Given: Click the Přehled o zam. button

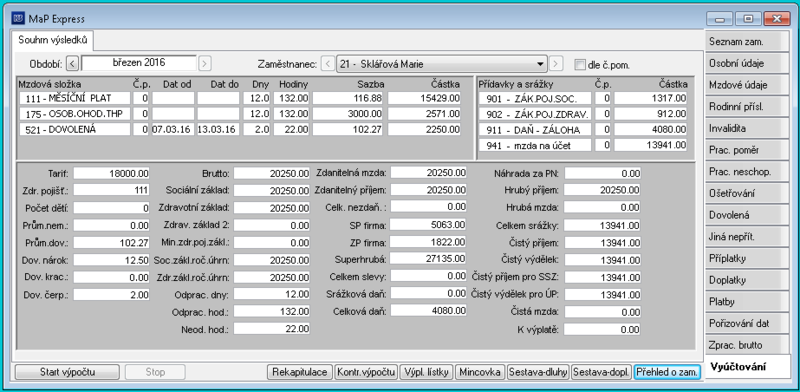Looking at the screenshot, I should (x=667, y=372).
